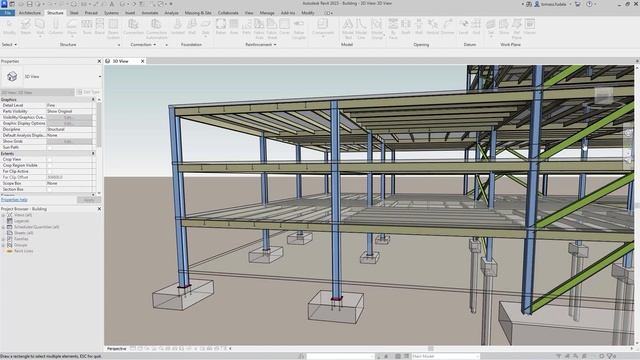Screen dimensions: 640x360
Task: Open the File menu
Action: pyautogui.click(x=8, y=13)
